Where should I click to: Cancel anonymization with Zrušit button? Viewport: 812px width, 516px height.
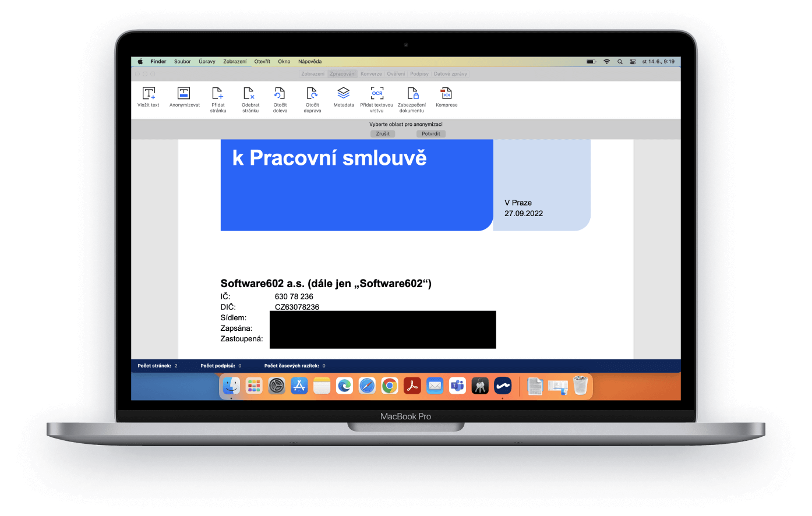(x=383, y=134)
